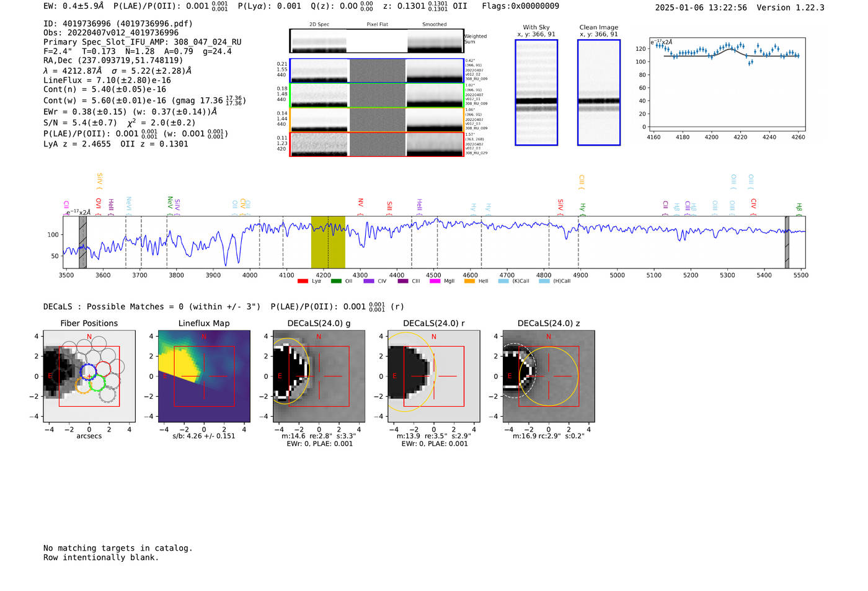The height and width of the screenshot is (591, 868).
Task: Click the Weighted Sum spectrum strip
Action: click(x=377, y=41)
